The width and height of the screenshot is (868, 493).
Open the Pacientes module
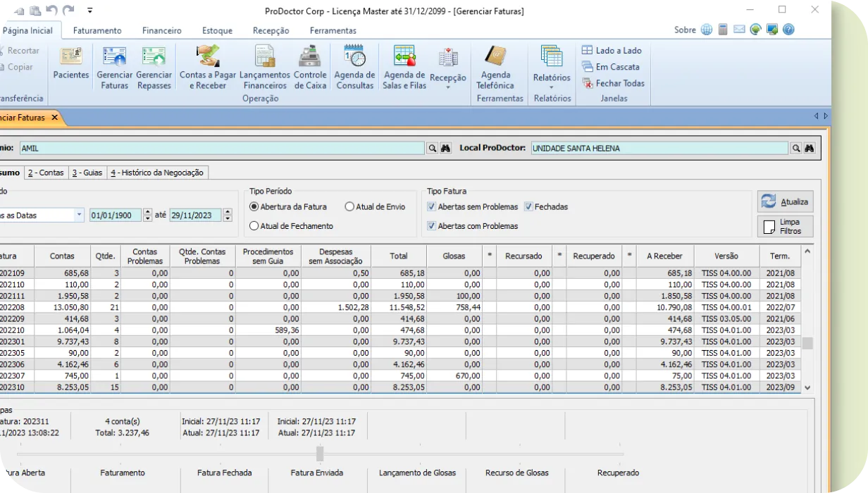pyautogui.click(x=70, y=67)
